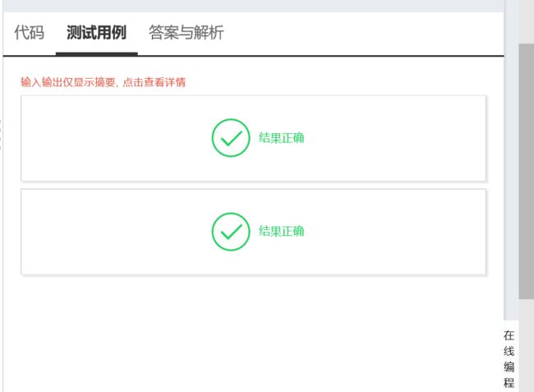Click the red hint 输入输出仅显示摘要，点击查看详情
The width and height of the screenshot is (534, 392).
click(103, 82)
